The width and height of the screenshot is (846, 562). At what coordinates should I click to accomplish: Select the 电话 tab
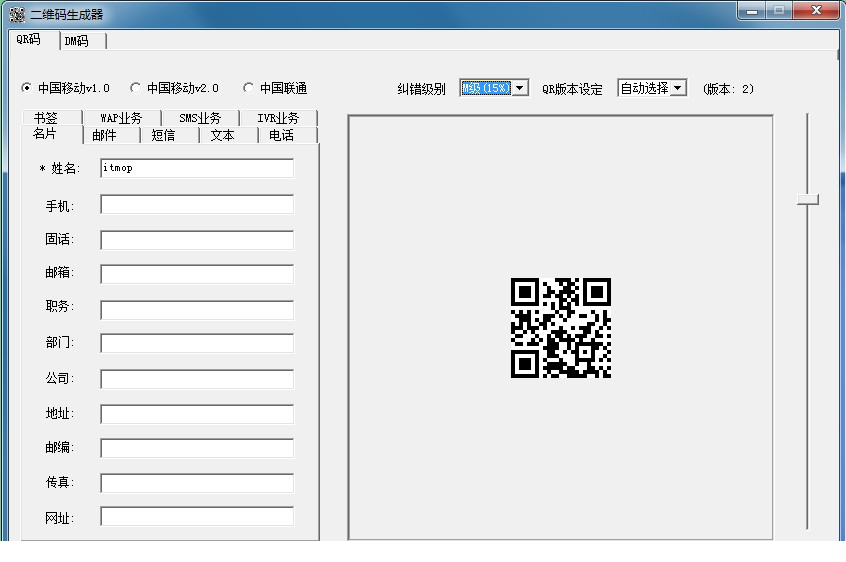coord(288,135)
